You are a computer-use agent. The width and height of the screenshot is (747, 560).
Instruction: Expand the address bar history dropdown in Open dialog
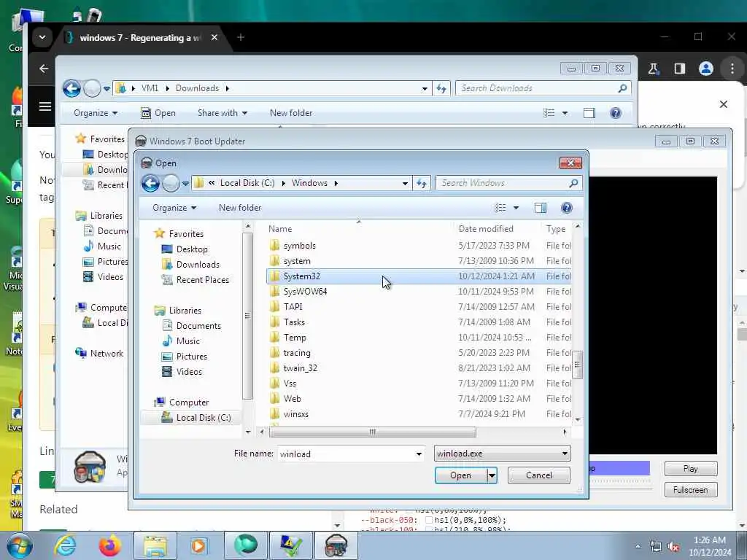(x=405, y=183)
